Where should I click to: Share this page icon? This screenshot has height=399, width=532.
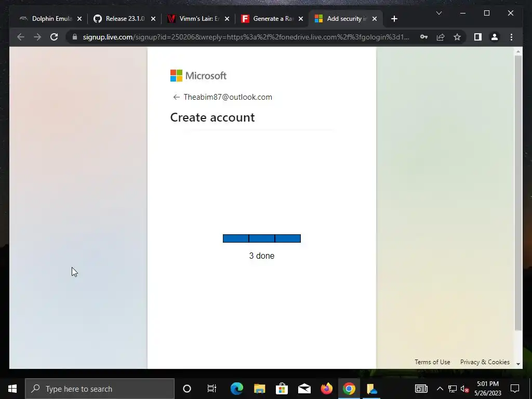441,37
